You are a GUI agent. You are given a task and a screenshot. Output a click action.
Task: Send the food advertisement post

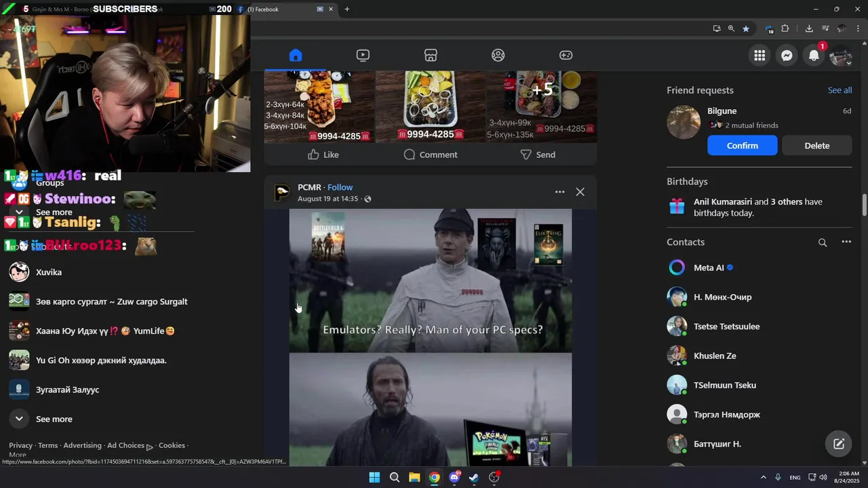(538, 155)
